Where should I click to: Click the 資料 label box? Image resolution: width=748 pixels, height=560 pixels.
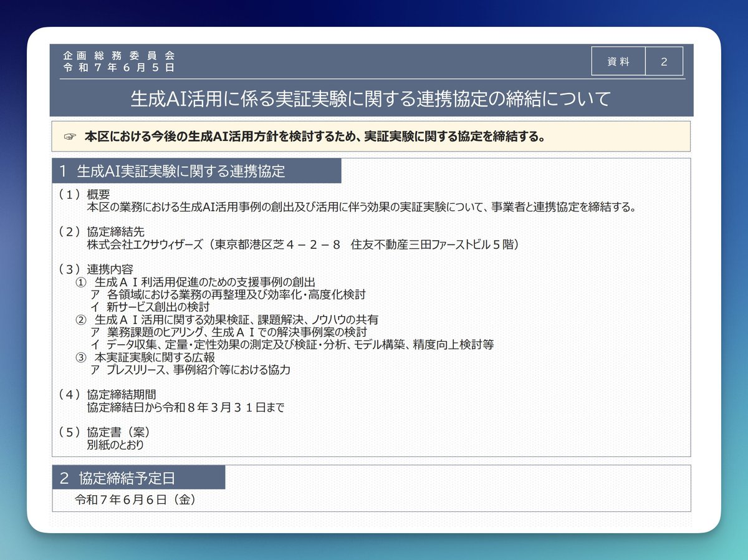tap(618, 61)
